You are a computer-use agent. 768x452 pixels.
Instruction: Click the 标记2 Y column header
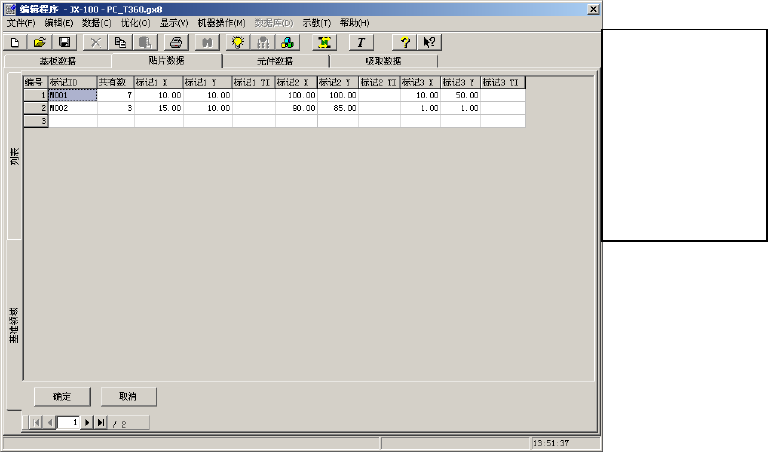pyautogui.click(x=338, y=82)
